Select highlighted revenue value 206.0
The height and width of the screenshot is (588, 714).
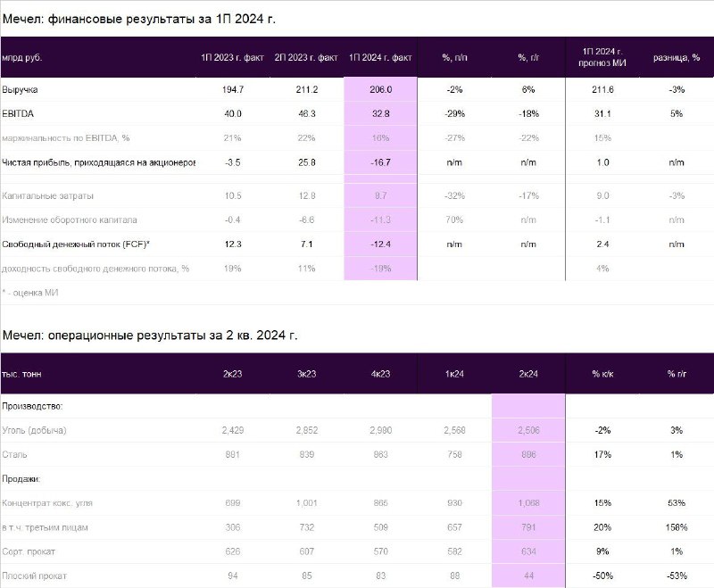coord(381,89)
